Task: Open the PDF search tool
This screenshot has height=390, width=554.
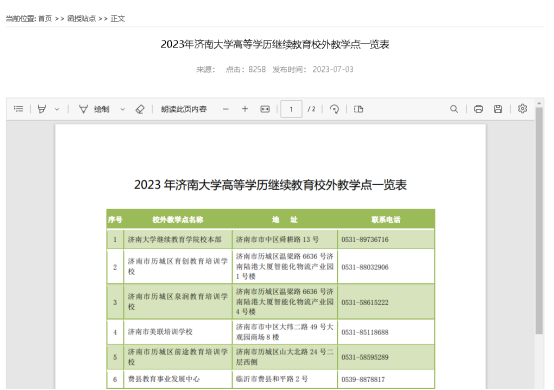Action: [454, 109]
